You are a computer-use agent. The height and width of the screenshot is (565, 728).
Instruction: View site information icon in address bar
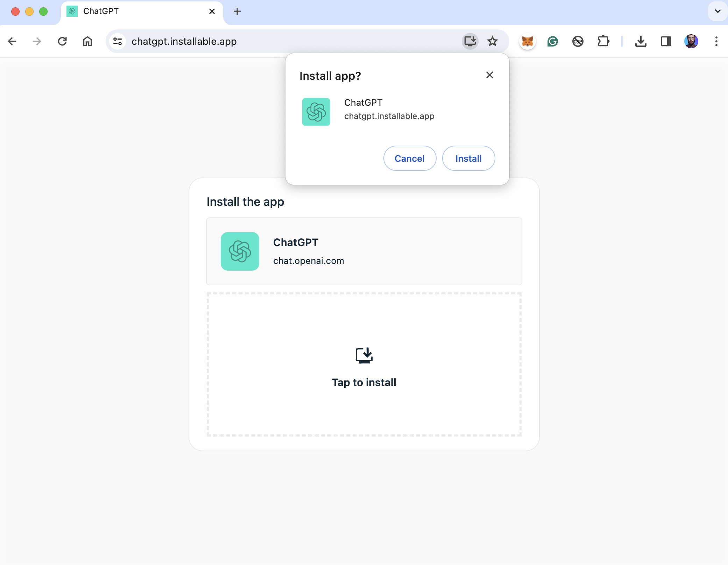pyautogui.click(x=118, y=41)
